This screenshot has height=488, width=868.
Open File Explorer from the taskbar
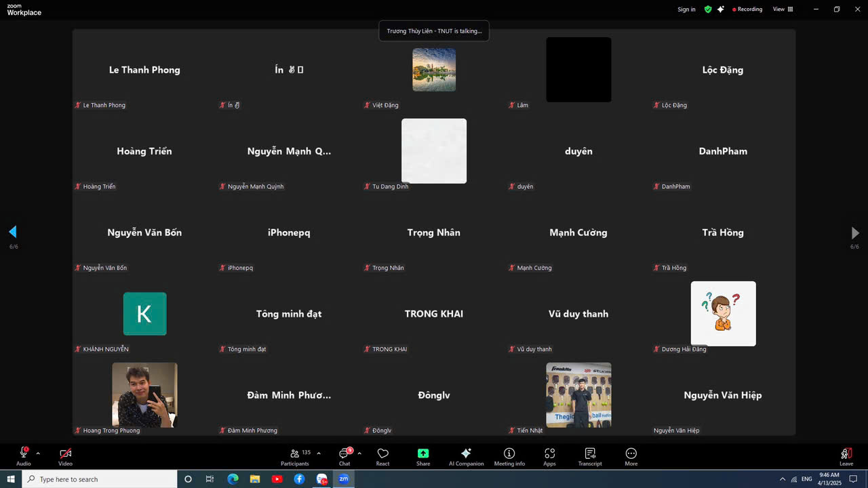pos(254,479)
